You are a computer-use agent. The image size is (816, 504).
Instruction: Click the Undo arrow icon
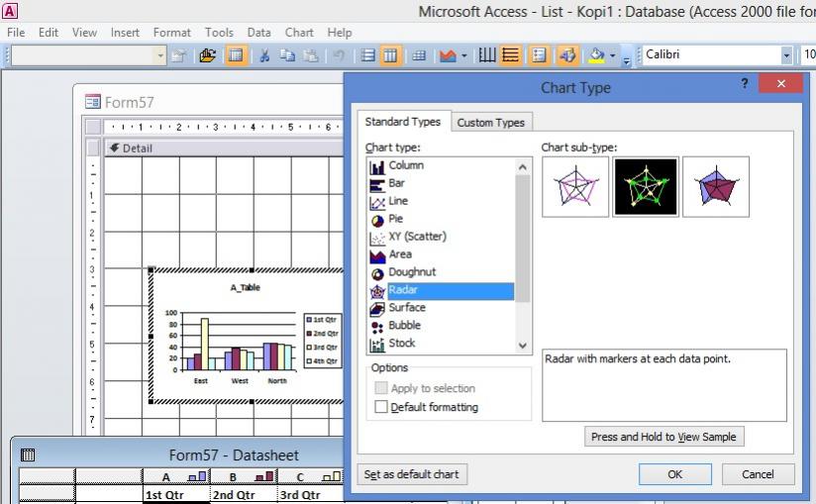[339, 54]
